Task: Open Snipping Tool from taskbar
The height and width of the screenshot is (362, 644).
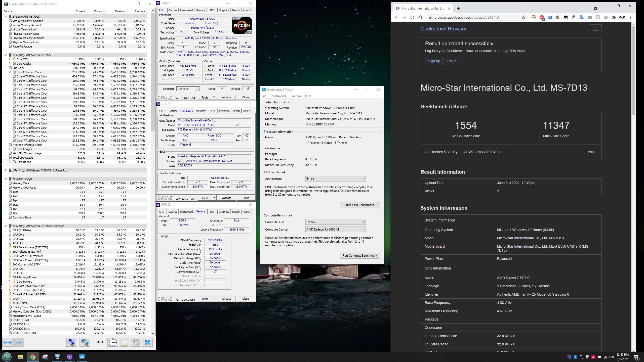Action: click(45, 357)
